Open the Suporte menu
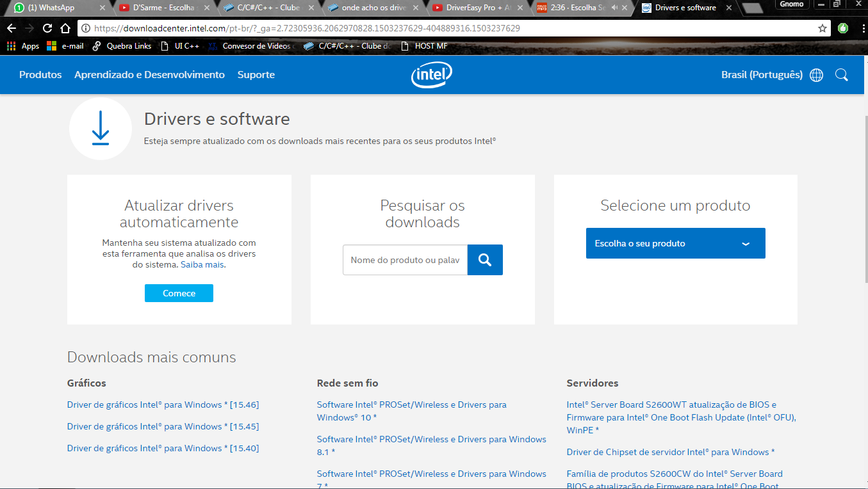 256,75
